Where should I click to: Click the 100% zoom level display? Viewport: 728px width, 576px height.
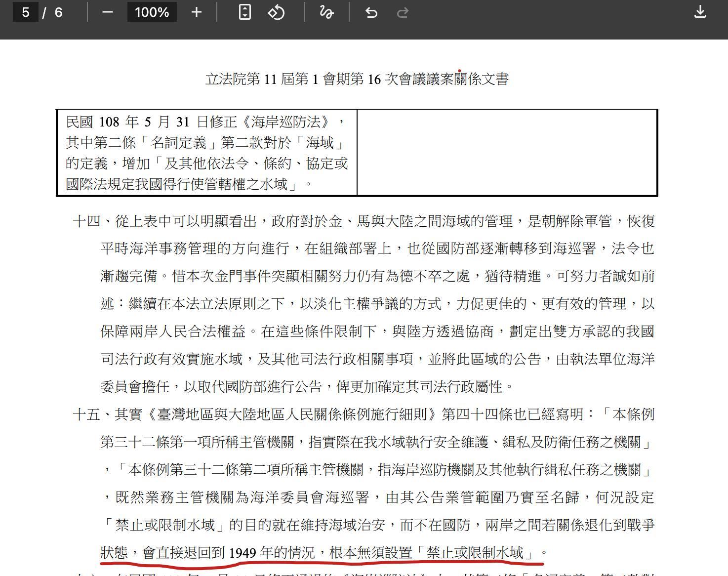coord(152,13)
